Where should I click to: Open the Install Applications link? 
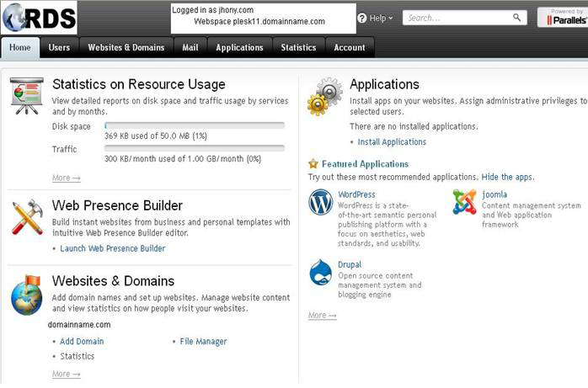pyautogui.click(x=392, y=142)
